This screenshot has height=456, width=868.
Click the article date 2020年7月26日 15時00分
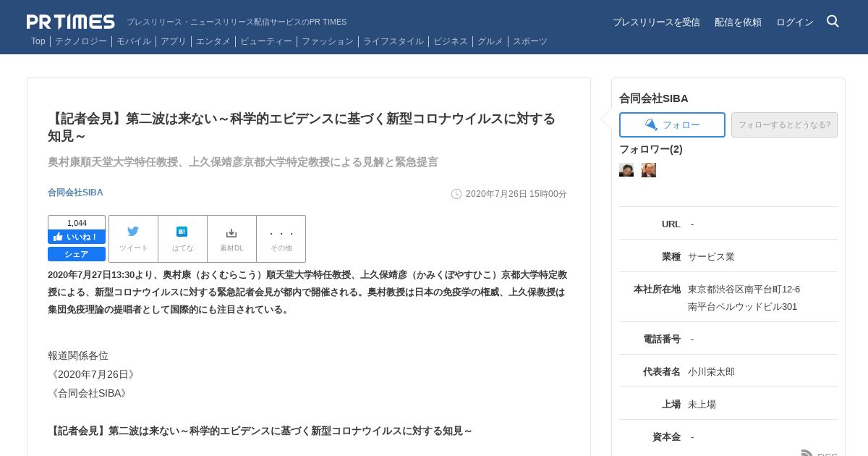tap(516, 194)
